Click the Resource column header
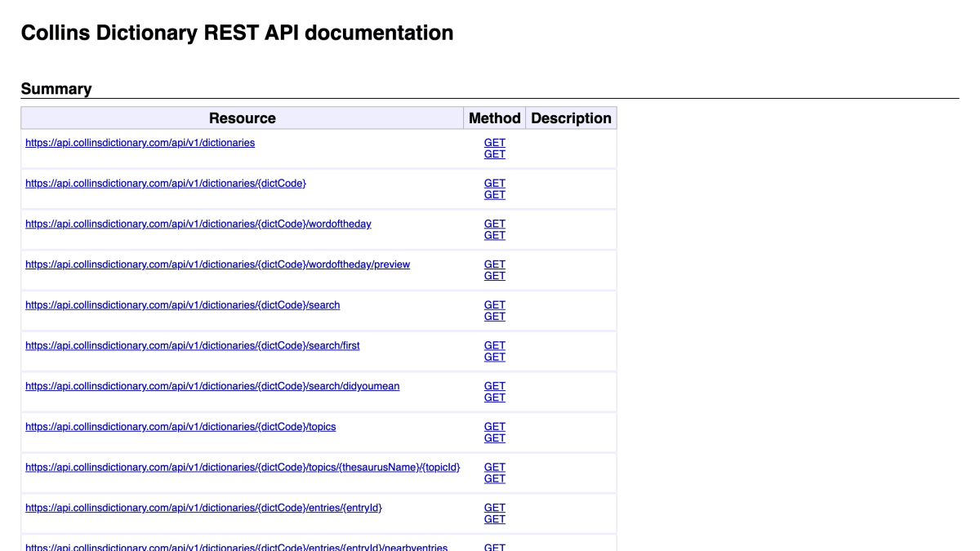980x551 pixels. point(243,118)
